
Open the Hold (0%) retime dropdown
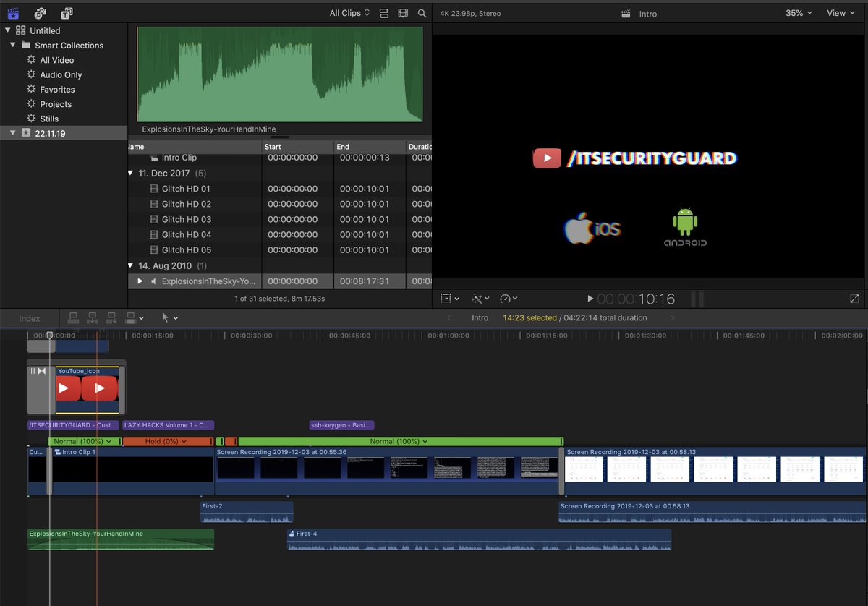(166, 441)
